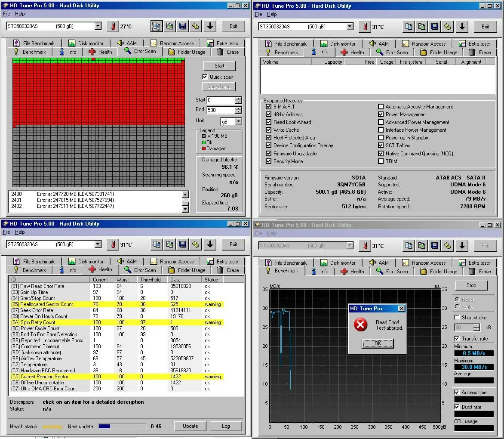This screenshot has width=504, height=439.
Task: Switch to Folder Usage tab in Error Scan window
Action: 187,52
